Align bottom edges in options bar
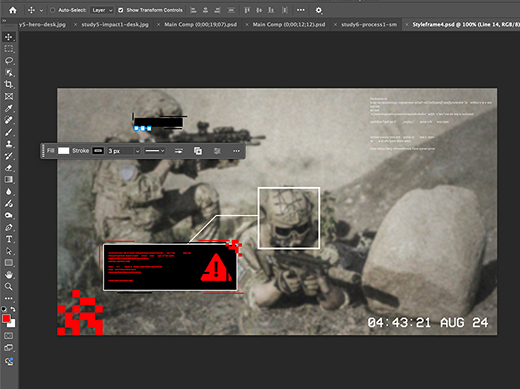This screenshot has height=389, width=520. (x=271, y=10)
